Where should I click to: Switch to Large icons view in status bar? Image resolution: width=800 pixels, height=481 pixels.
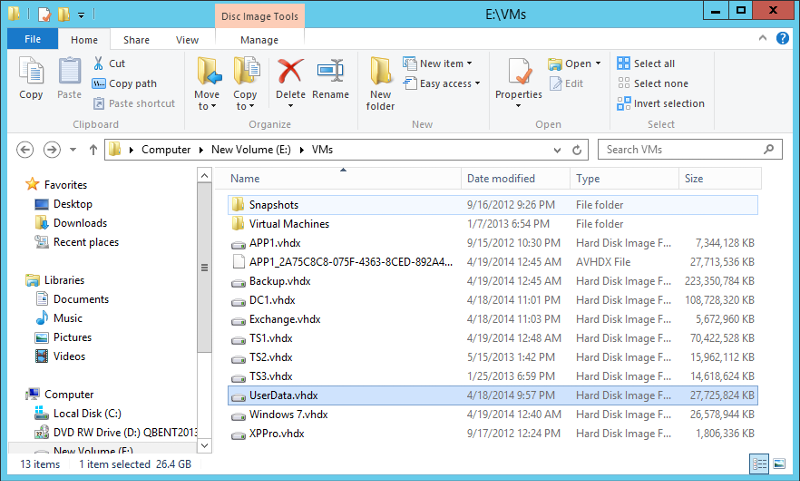[x=779, y=464]
